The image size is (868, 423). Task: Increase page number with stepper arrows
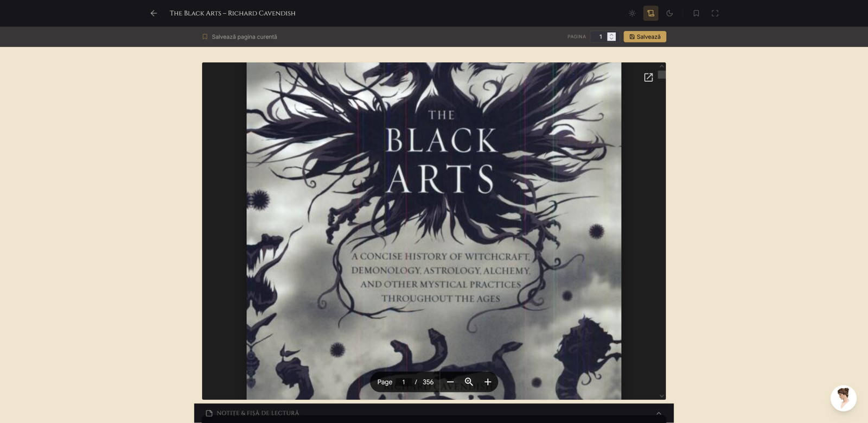pyautogui.click(x=611, y=34)
